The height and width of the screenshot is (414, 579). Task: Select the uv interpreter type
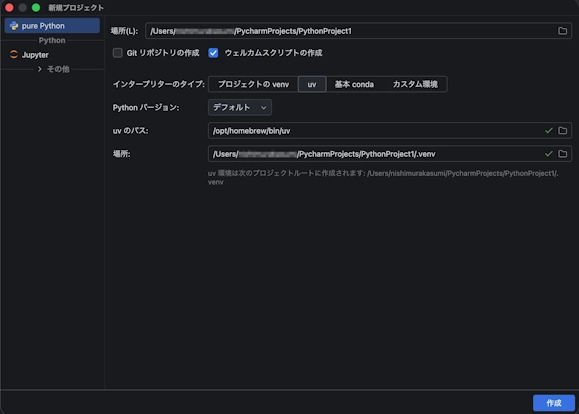click(x=312, y=84)
